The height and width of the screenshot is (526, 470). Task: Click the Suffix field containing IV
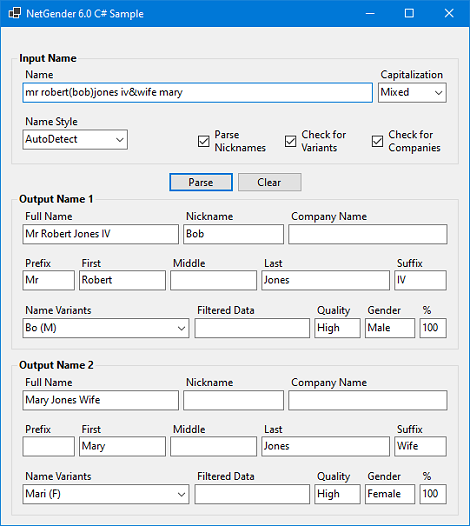click(420, 280)
